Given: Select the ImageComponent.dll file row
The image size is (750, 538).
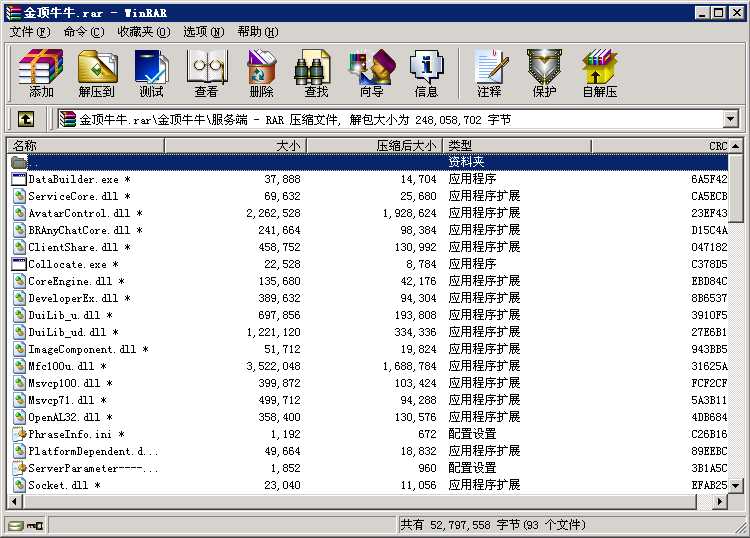Looking at the screenshot, I should pos(369,349).
